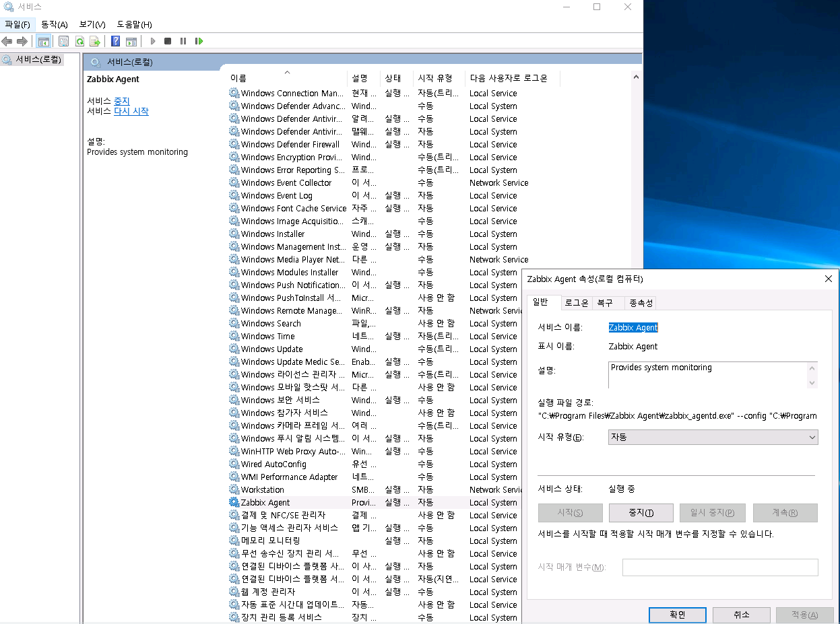Sort by the 이름 column header

point(287,78)
